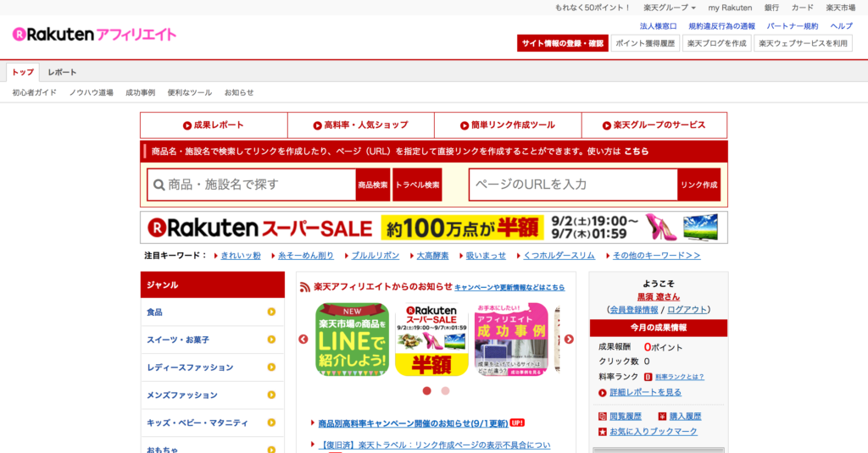Click keyword link 大高酵素

pyautogui.click(x=432, y=256)
